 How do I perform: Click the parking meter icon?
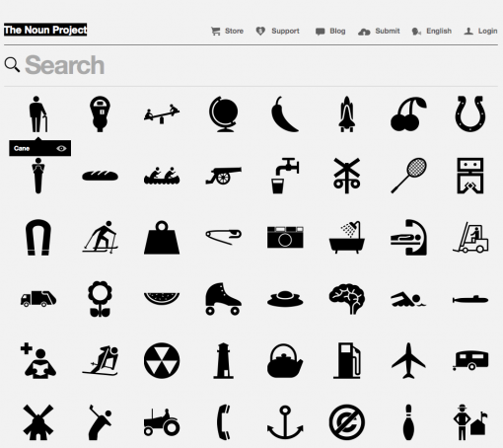[x=100, y=113]
